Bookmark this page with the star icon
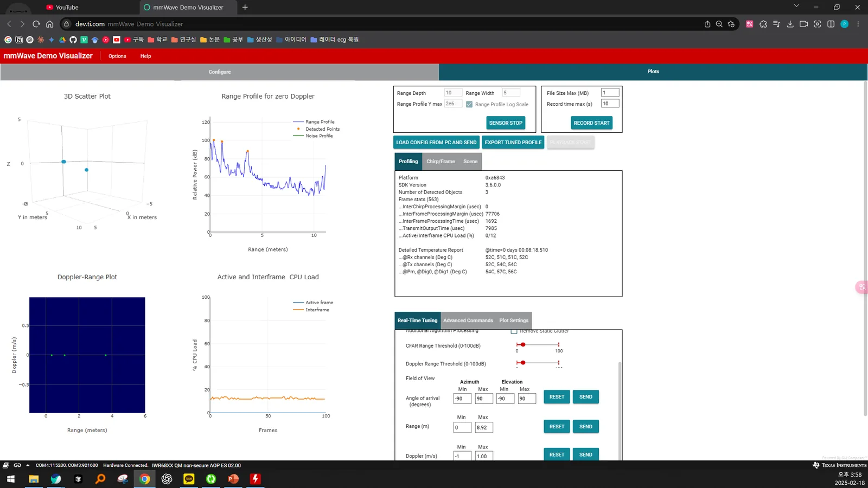868x488 pixels. [731, 24]
